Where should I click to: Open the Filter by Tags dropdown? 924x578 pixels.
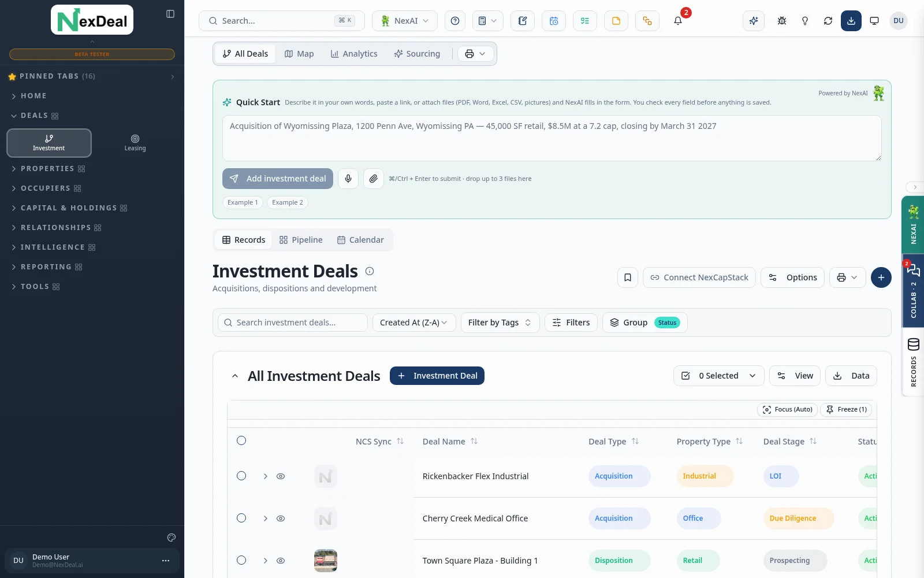(500, 323)
